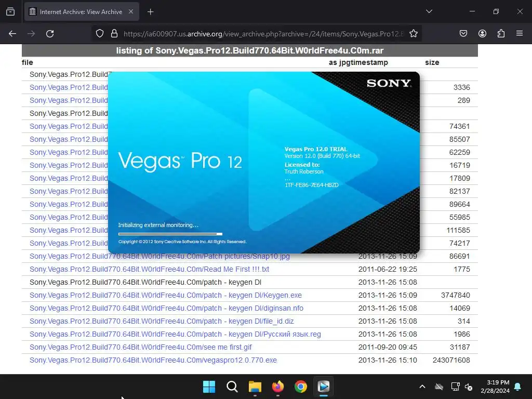Click the size column header
Image resolution: width=532 pixels, height=399 pixels.
coord(432,62)
